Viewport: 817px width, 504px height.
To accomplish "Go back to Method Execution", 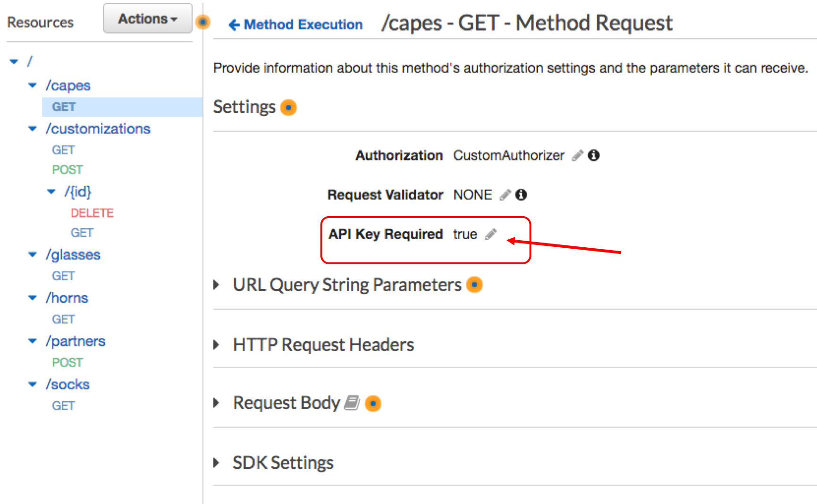I will click(295, 25).
